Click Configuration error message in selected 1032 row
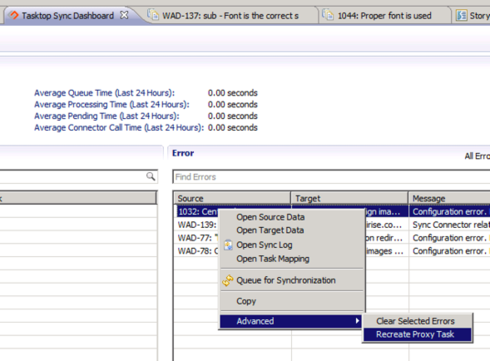Screen dimensions: 490x361 point(450,212)
